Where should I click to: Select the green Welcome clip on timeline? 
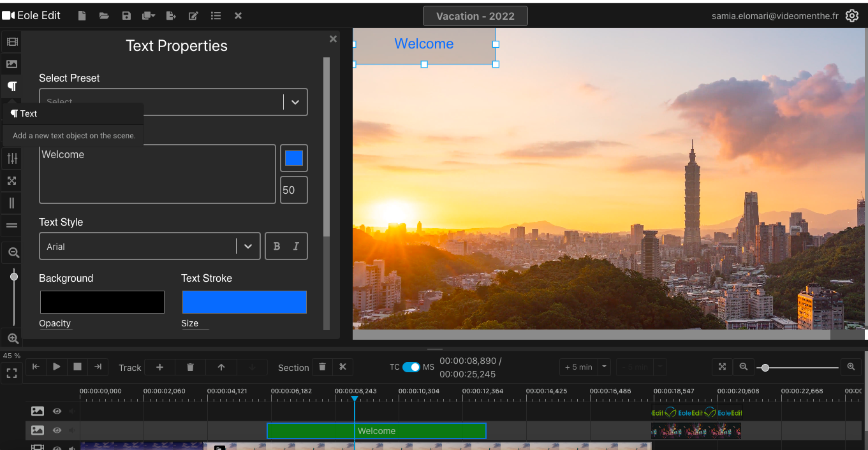coord(376,431)
